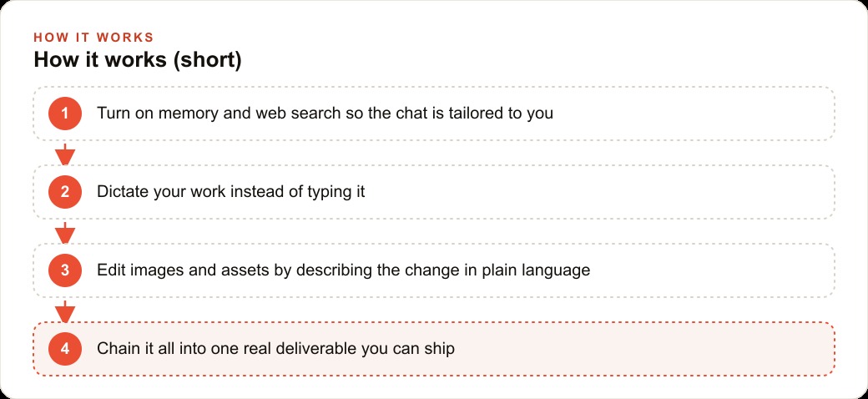Click the arrow between steps 1 and 2
868x399 pixels.
coord(65,154)
